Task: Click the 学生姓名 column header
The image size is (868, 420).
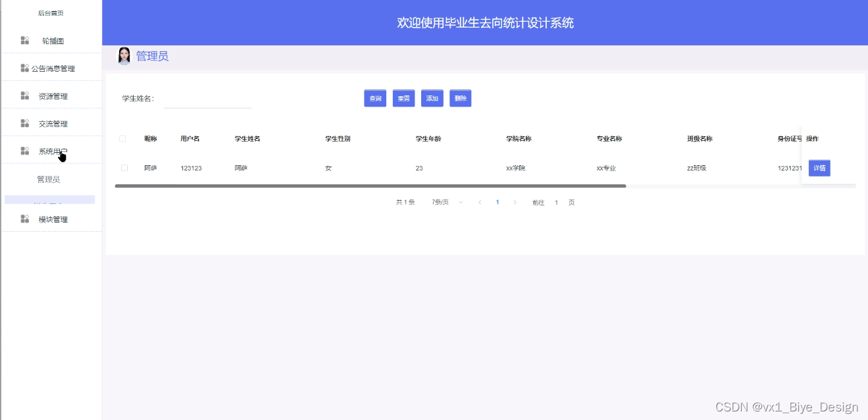Action: (x=247, y=139)
